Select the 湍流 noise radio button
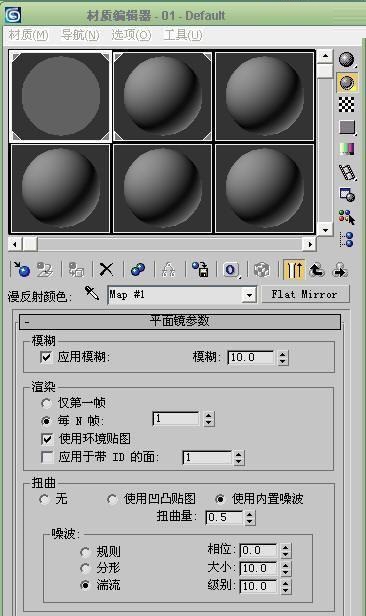Viewport: 366px width, 616px height. click(85, 585)
